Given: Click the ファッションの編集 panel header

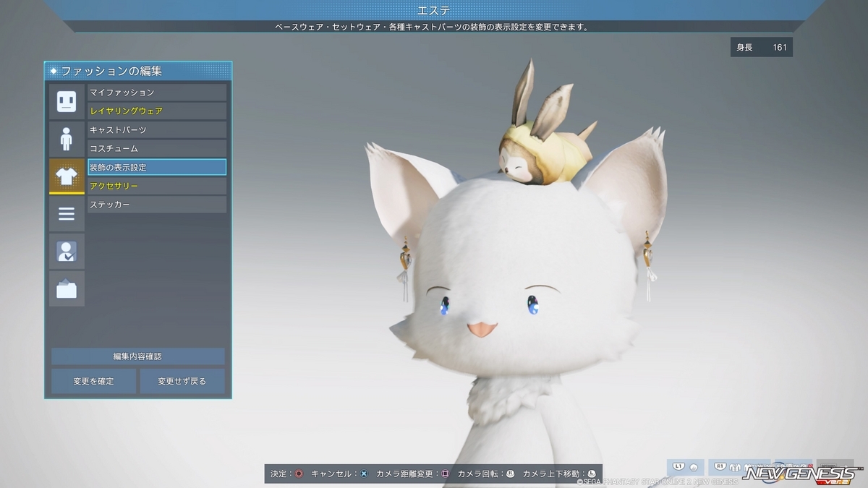Looking at the screenshot, I should click(138, 71).
